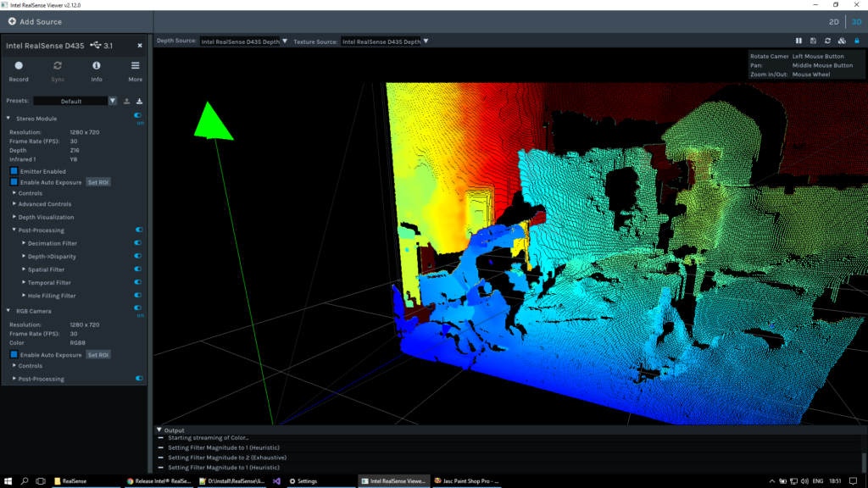Screen dimensions: 868x488
Task: Switch to Jasc Paint Shop Pro taskbar item
Action: coord(467,481)
